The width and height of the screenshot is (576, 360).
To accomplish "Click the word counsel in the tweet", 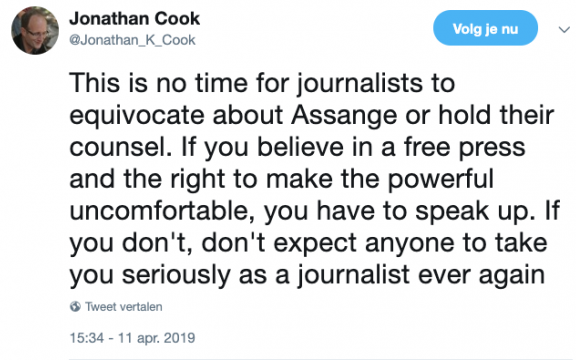I will tap(121, 147).
